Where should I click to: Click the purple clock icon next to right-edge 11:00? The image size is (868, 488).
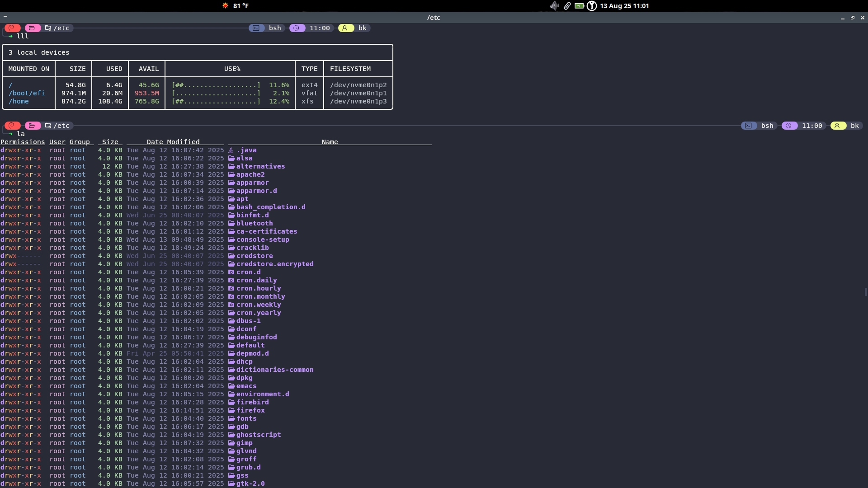(789, 126)
